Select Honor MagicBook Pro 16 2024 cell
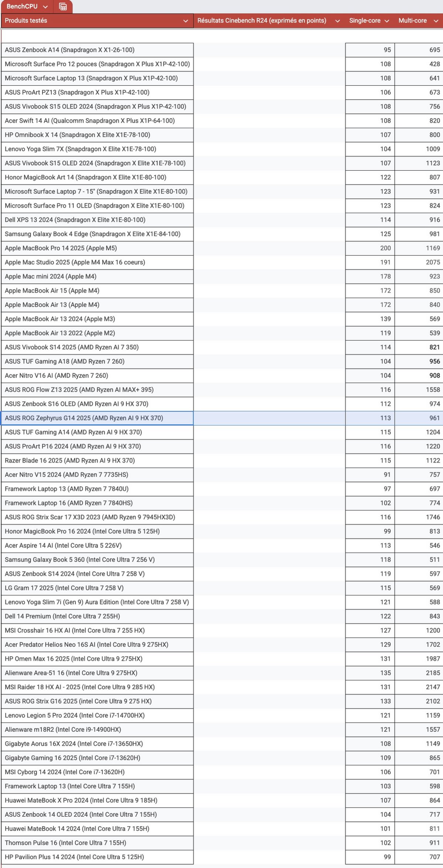The image size is (443, 868). [97, 531]
